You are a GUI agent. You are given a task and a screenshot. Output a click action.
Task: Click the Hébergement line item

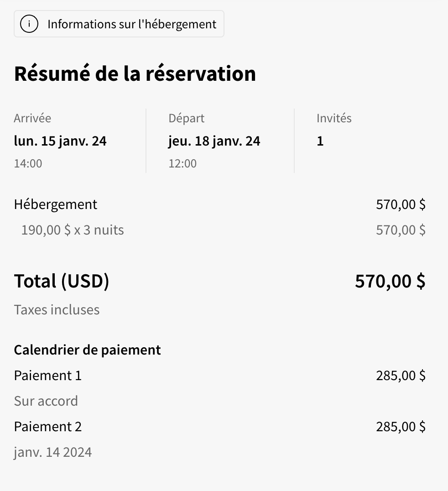56,204
